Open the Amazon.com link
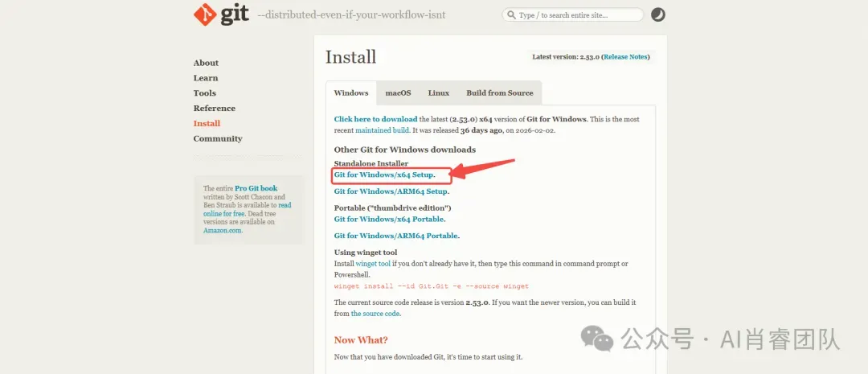868x374 pixels. (x=223, y=231)
